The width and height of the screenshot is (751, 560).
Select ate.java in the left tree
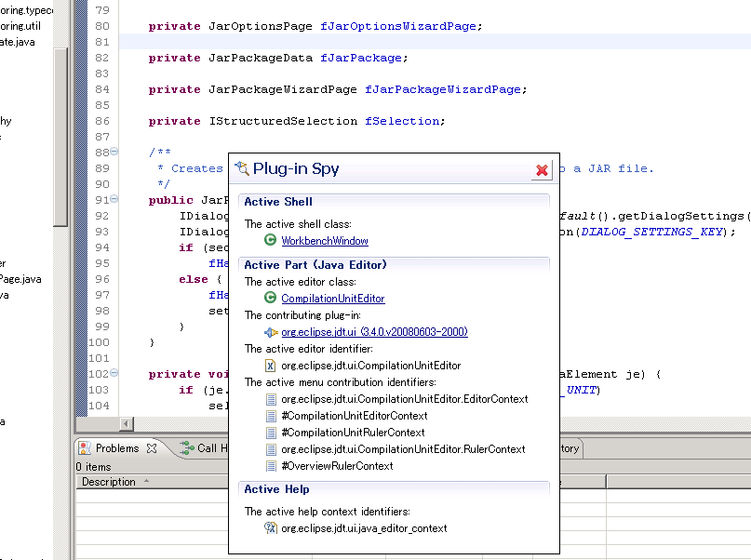(18, 42)
